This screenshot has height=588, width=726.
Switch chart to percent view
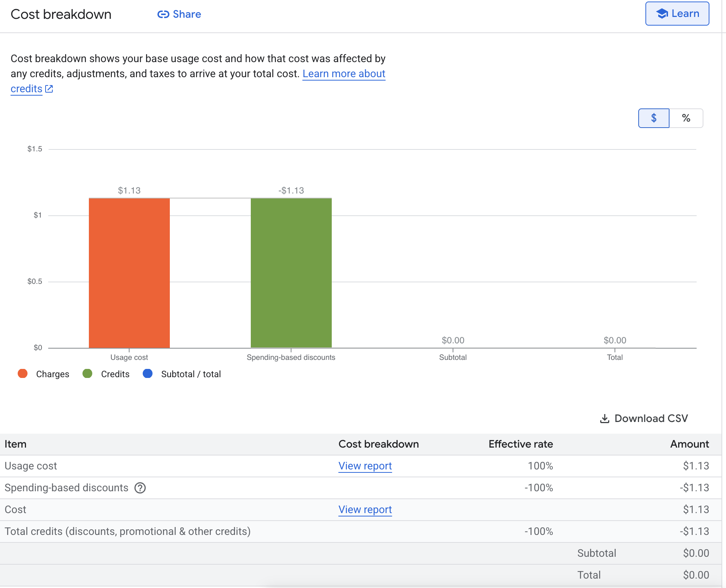686,118
